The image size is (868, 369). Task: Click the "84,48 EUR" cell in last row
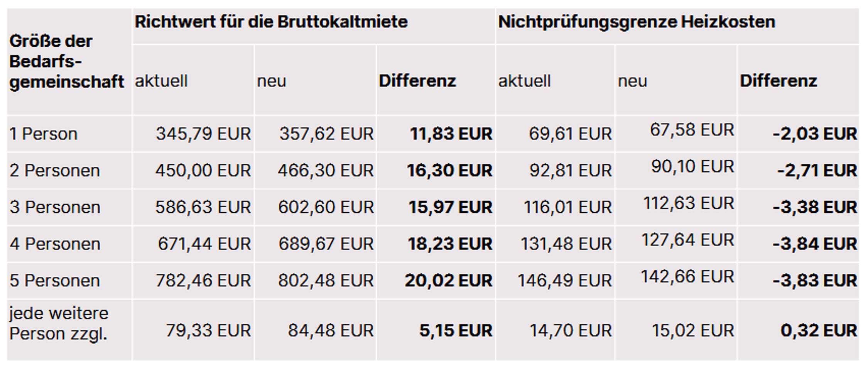click(331, 331)
